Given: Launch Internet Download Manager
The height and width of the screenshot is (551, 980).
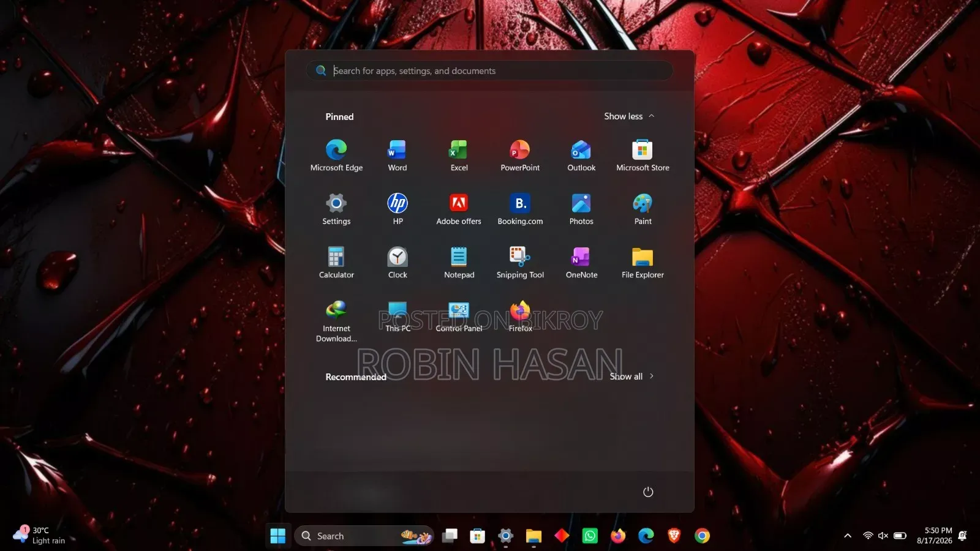Looking at the screenshot, I should point(336,321).
